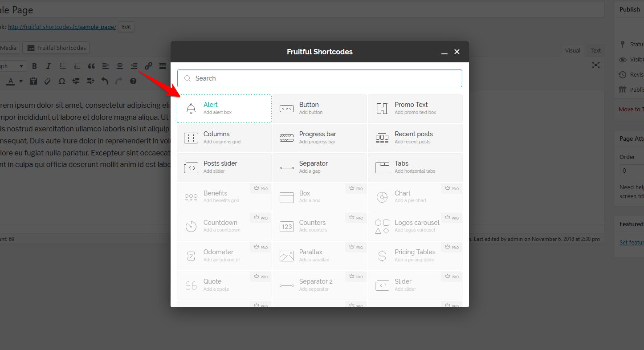This screenshot has width=644, height=350.
Task: Choose the Pricing Tables shortcode card
Action: point(415,256)
